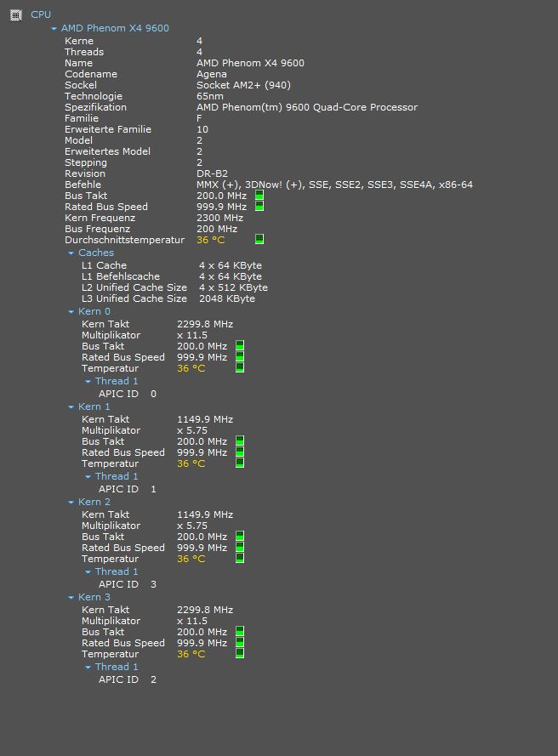Collapse the AMD Phenom X4 9600 node

[x=54, y=29]
